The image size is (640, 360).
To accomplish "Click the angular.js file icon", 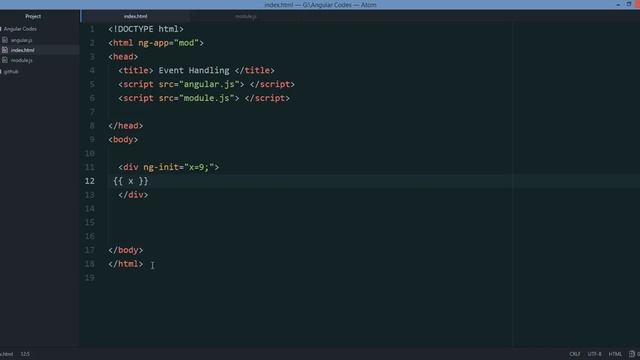I will [x=5, y=40].
